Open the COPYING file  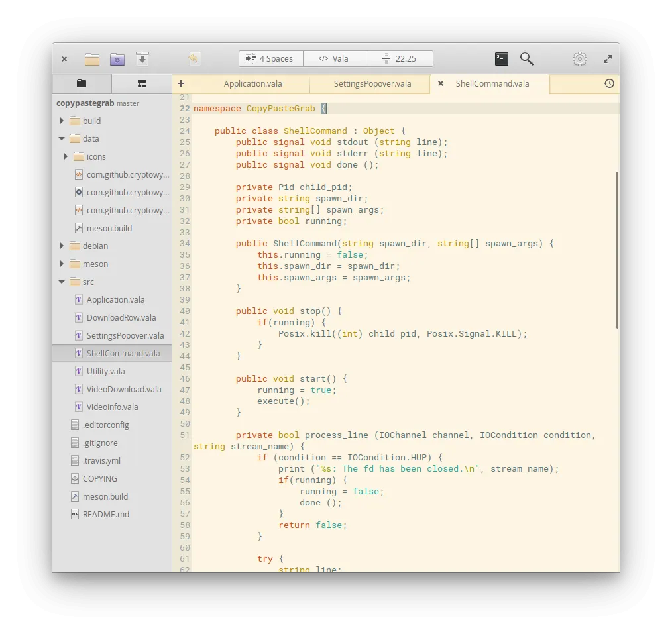[112, 478]
